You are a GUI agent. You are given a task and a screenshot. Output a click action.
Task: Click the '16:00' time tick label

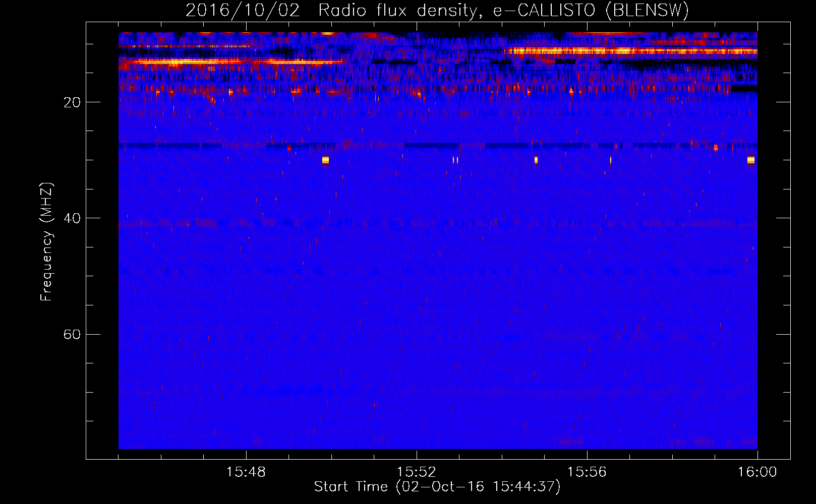(x=757, y=472)
